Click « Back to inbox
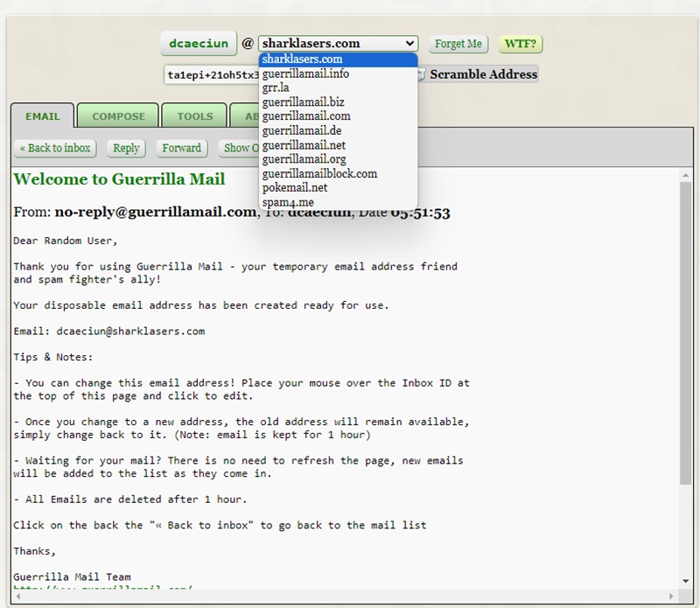Image resolution: width=700 pixels, height=608 pixels. point(54,149)
